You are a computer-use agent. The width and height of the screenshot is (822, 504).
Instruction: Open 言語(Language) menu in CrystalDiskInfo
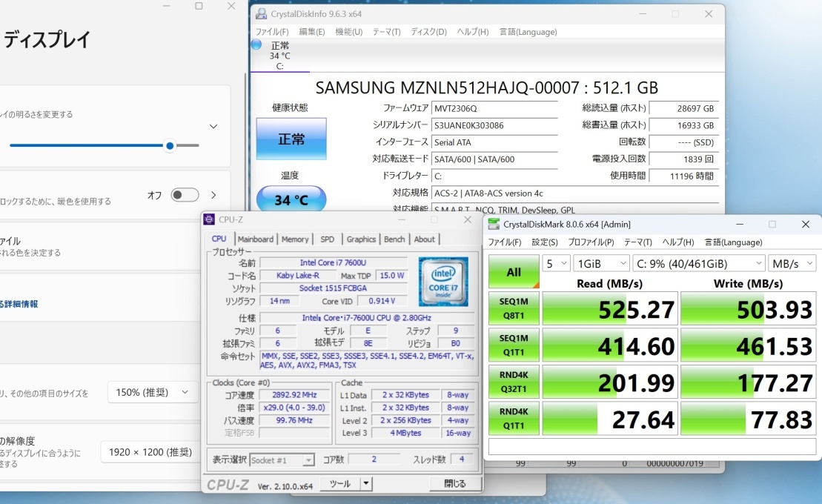pyautogui.click(x=528, y=32)
